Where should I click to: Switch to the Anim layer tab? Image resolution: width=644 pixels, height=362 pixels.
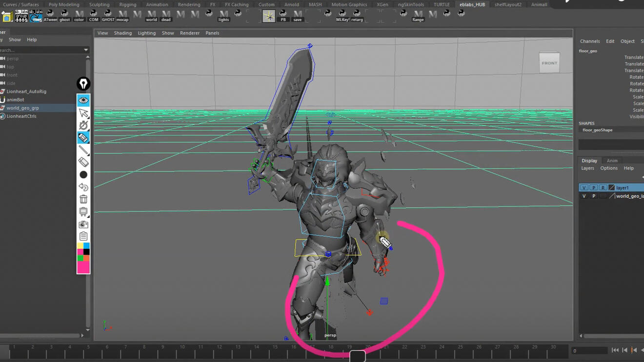click(x=612, y=160)
